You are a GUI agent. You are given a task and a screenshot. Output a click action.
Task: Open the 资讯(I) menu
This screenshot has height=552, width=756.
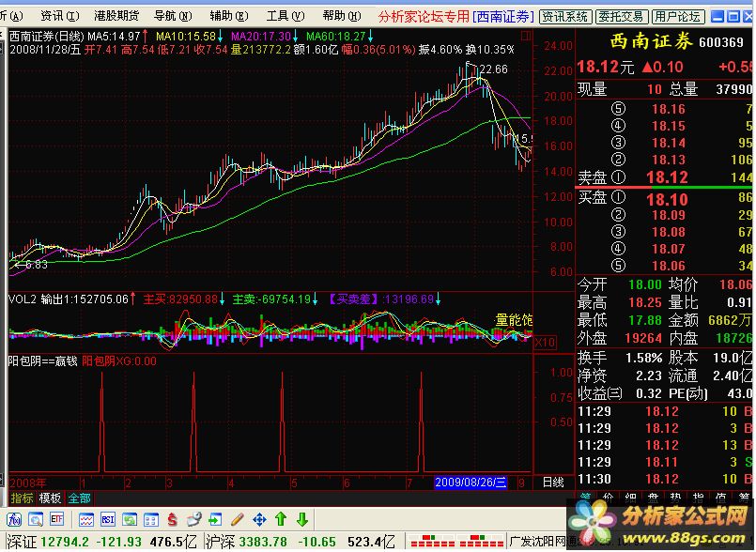tap(60, 16)
